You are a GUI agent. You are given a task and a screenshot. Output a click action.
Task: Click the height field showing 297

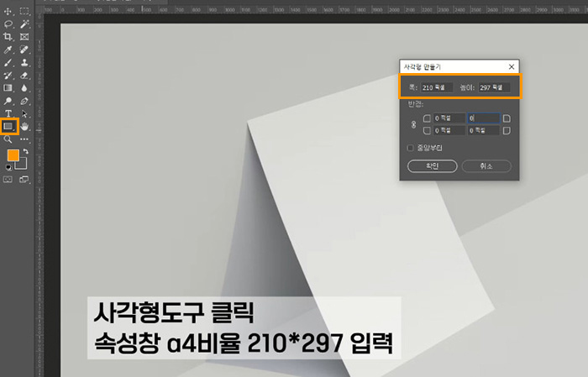(494, 87)
